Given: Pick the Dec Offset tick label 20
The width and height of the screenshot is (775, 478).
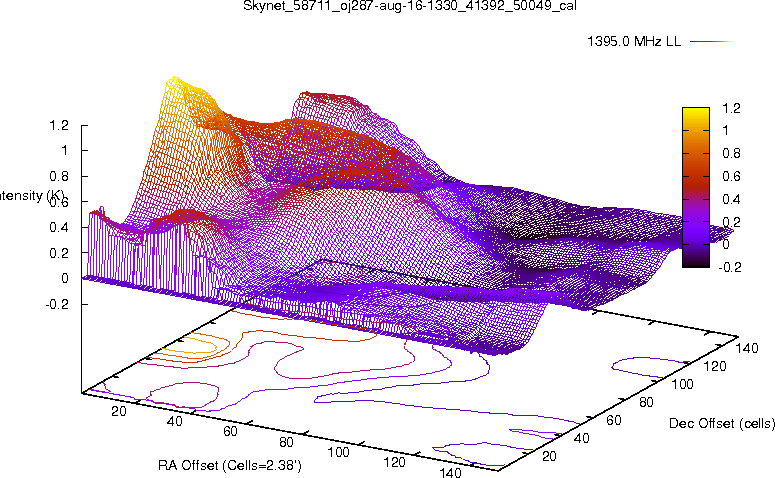Looking at the screenshot, I should tap(549, 456).
